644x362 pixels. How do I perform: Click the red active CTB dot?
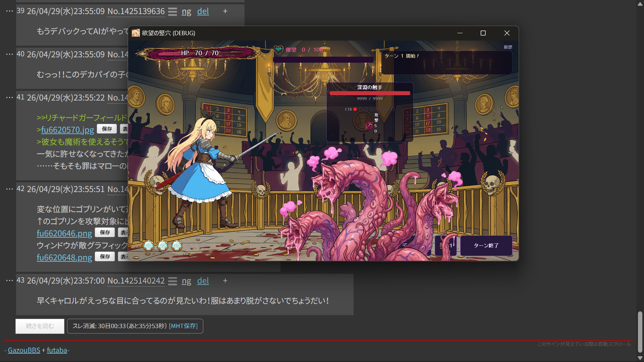pyautogui.click(x=355, y=109)
